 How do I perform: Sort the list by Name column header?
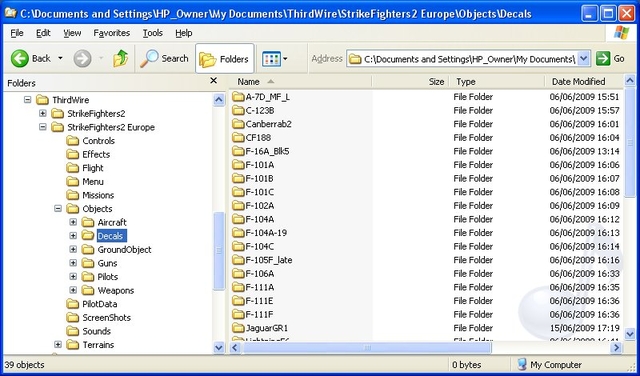pos(300,82)
